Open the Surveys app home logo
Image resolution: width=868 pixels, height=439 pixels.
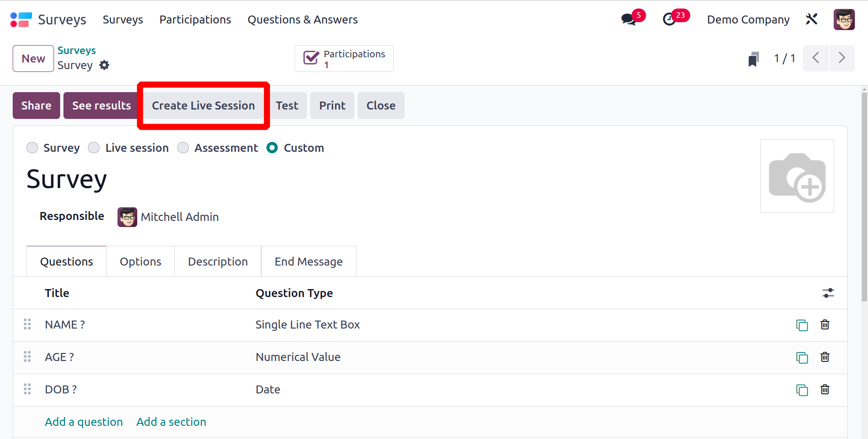(x=21, y=20)
